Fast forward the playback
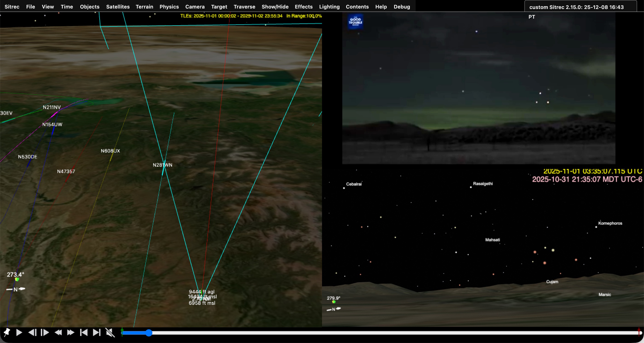The width and height of the screenshot is (644, 343). [x=71, y=332]
